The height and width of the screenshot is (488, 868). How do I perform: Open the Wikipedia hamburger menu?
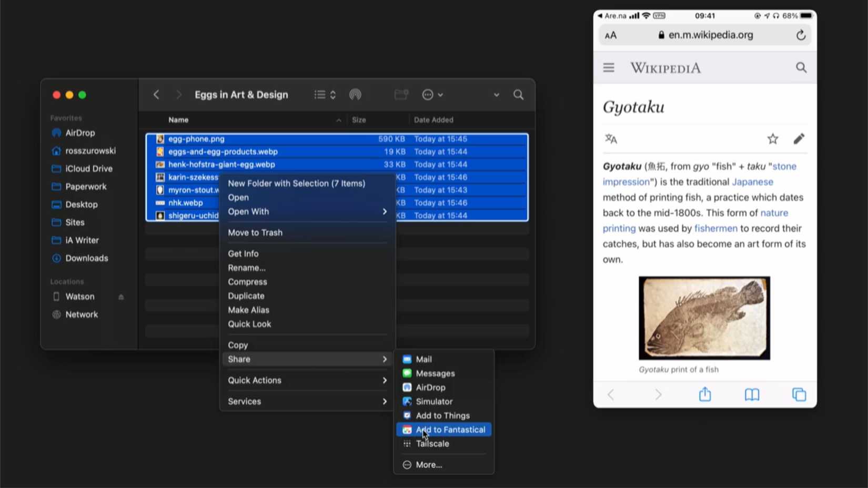(x=609, y=67)
